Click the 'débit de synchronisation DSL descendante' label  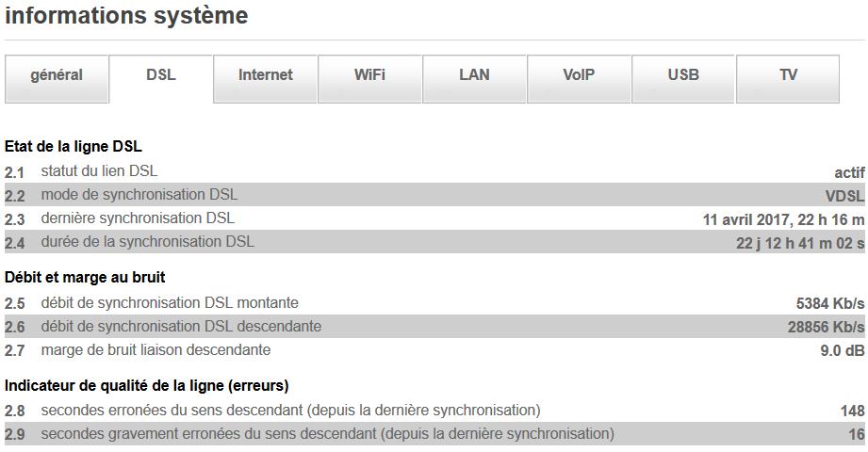click(x=181, y=327)
